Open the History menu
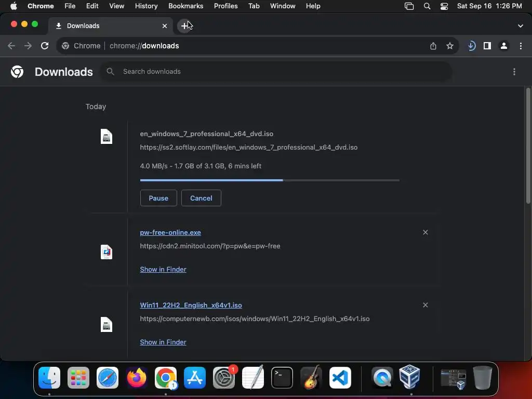Viewport: 532px width, 399px height. coord(146,6)
